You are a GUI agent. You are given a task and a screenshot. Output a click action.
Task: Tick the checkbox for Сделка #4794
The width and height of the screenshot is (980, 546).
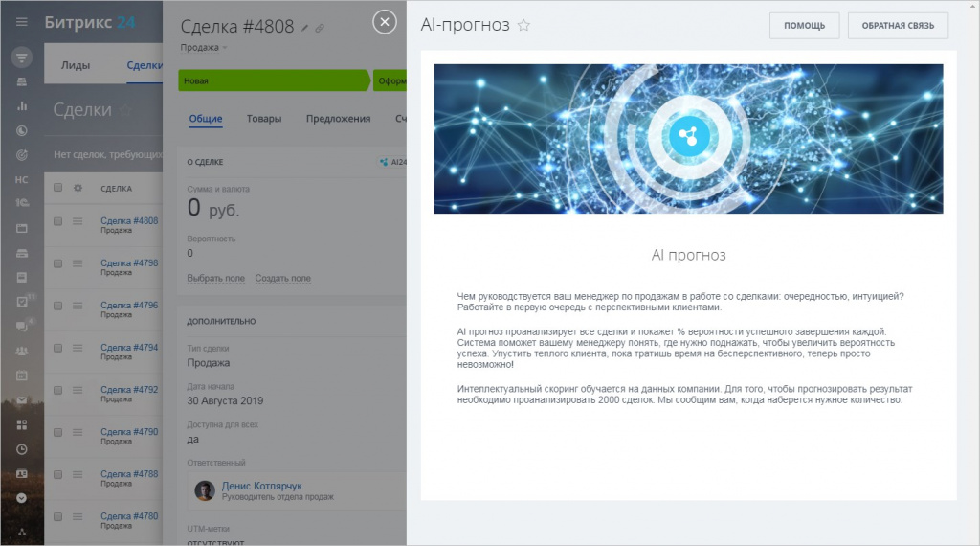(57, 348)
